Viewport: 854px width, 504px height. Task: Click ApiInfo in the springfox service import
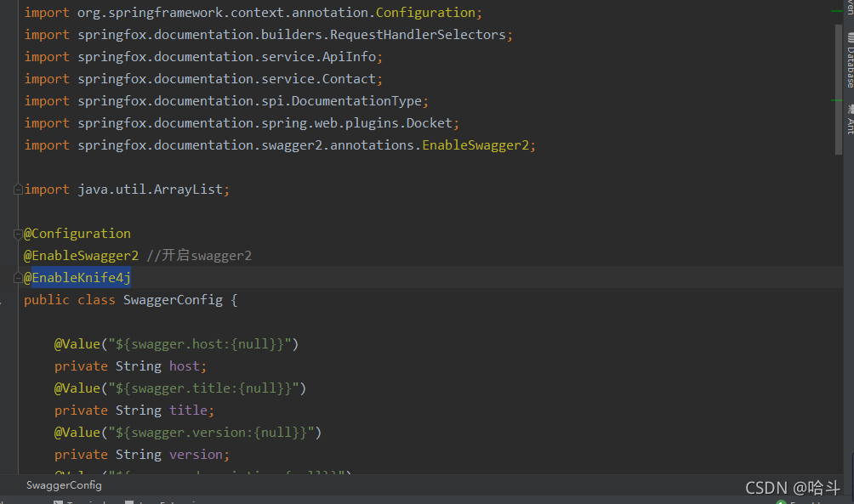349,57
